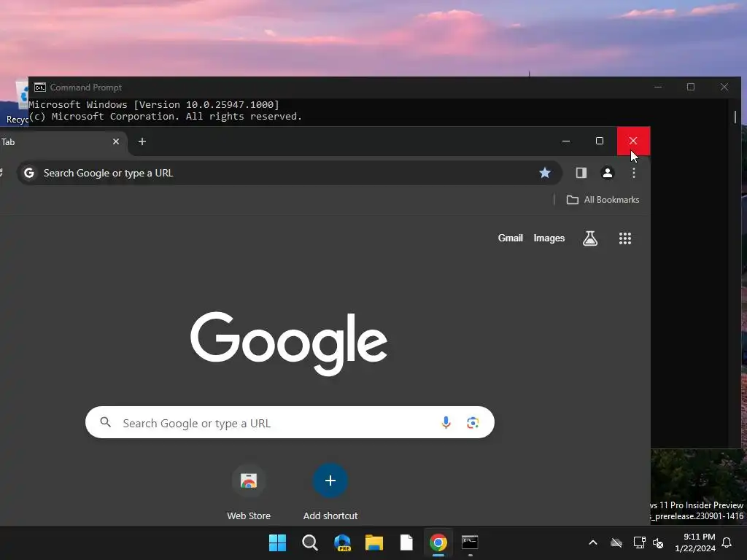Minimize the Chrome window

566,141
